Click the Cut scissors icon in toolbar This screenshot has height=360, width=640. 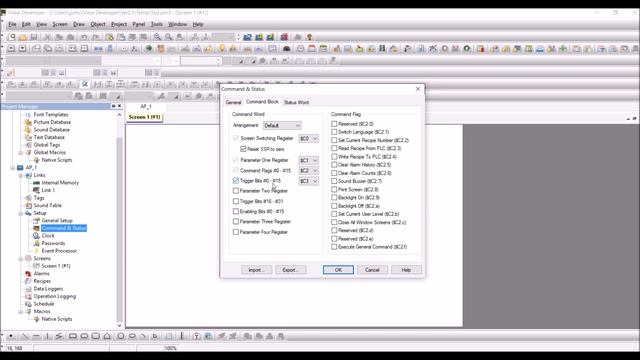pos(47,37)
